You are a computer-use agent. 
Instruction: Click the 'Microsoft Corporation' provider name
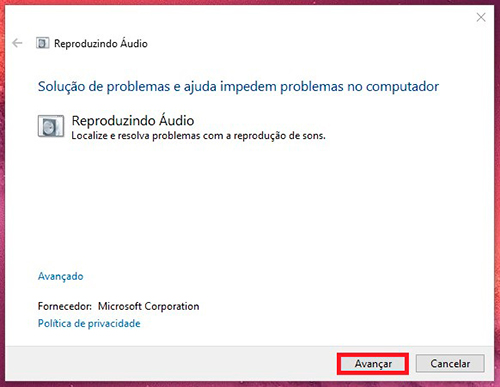148,306
